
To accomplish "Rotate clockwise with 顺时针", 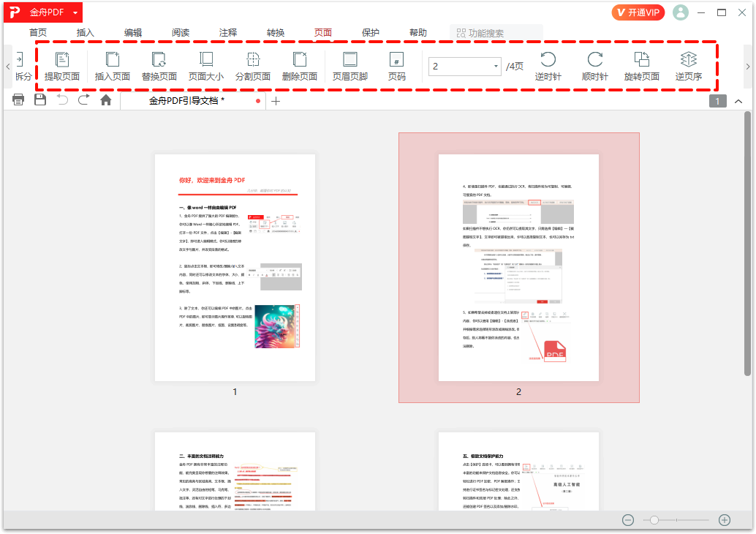I will 595,66.
